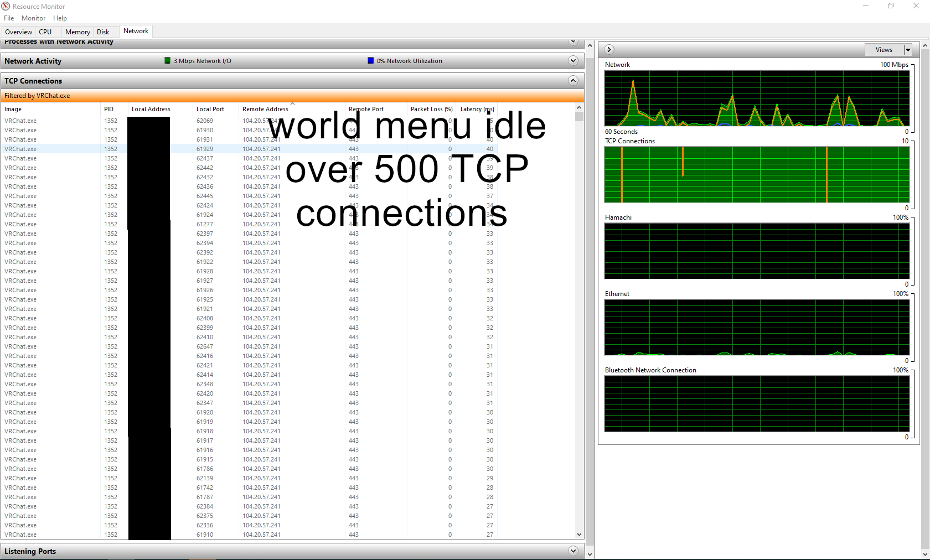Expand Processes with Network Activity section
Viewport: 930px width, 560px height.
[x=573, y=42]
